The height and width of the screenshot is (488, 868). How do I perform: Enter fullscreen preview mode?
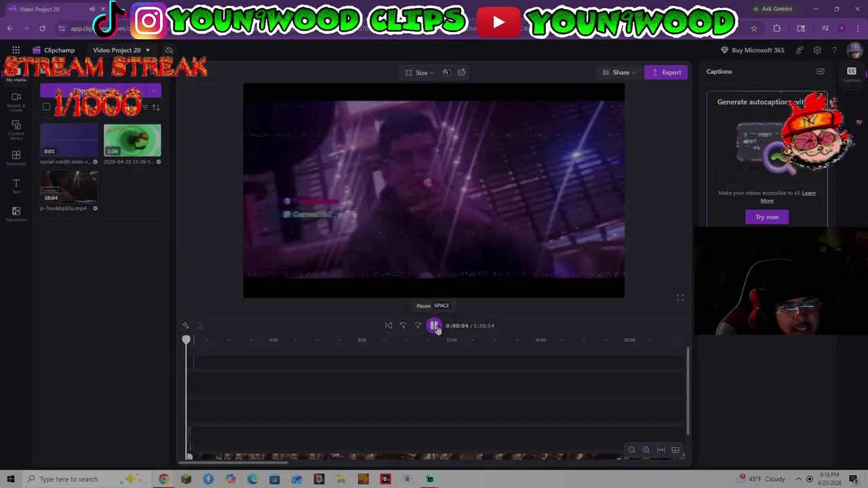click(x=680, y=298)
